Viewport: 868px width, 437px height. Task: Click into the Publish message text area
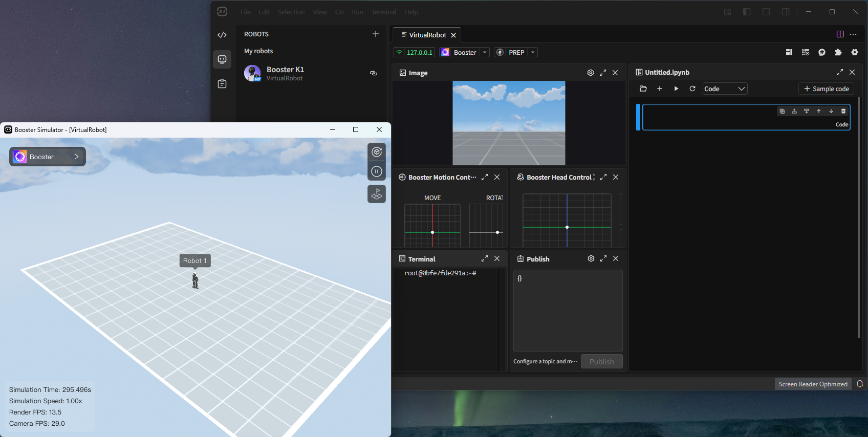coord(568,311)
